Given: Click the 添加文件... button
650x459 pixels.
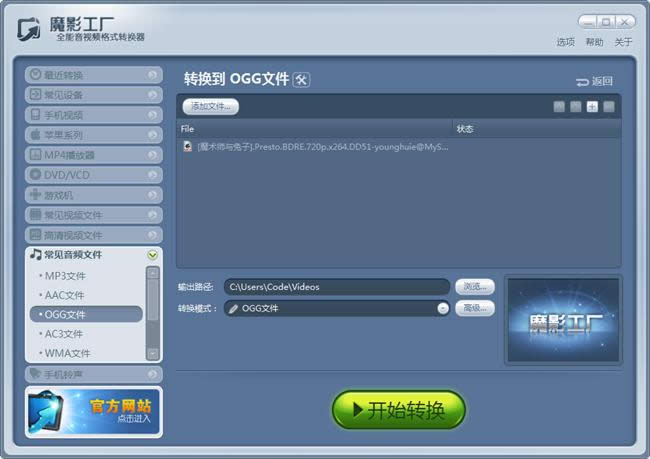Looking at the screenshot, I should 211,105.
